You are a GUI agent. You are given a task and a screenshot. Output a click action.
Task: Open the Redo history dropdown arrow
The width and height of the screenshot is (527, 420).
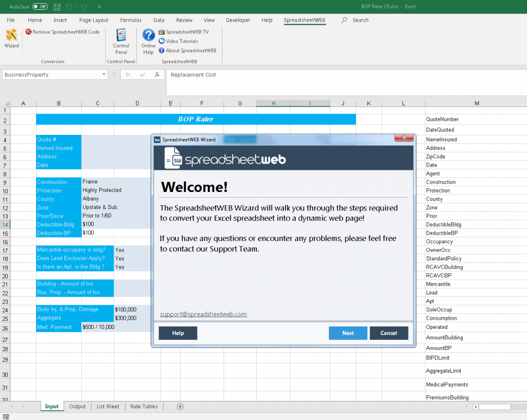(91, 7)
